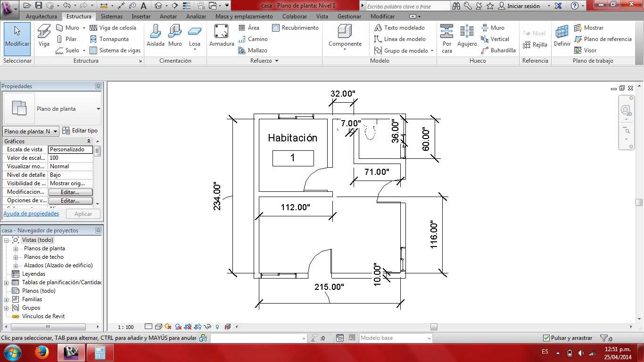Click the Camino reinforcement tool
Screen dimensions: 644x362
click(x=253, y=39)
